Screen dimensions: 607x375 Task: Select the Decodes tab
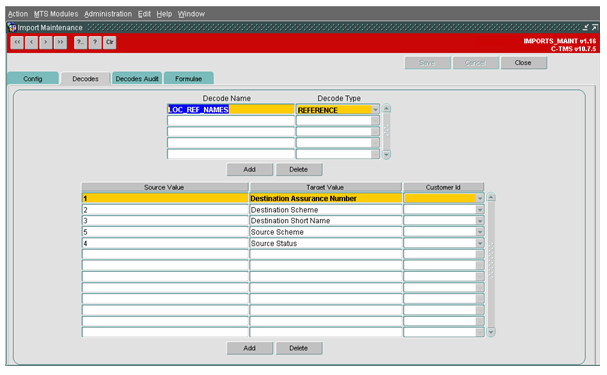pyautogui.click(x=85, y=78)
